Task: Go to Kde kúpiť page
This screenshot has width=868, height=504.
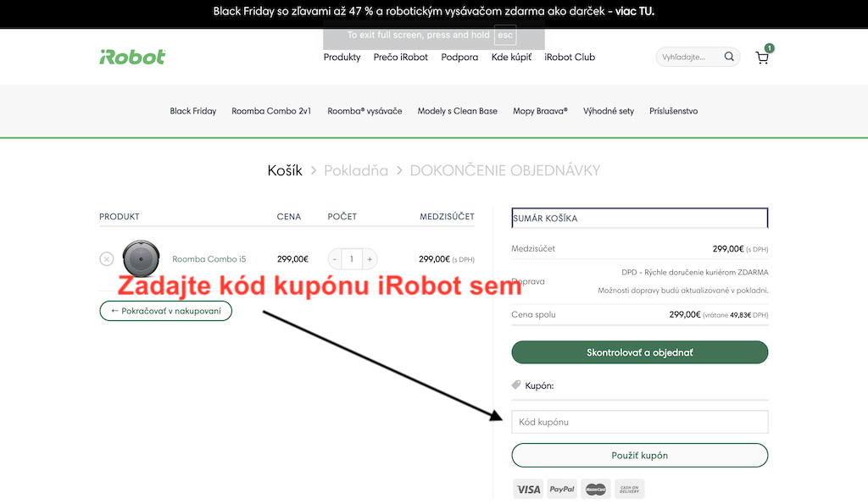Action: pyautogui.click(x=511, y=57)
